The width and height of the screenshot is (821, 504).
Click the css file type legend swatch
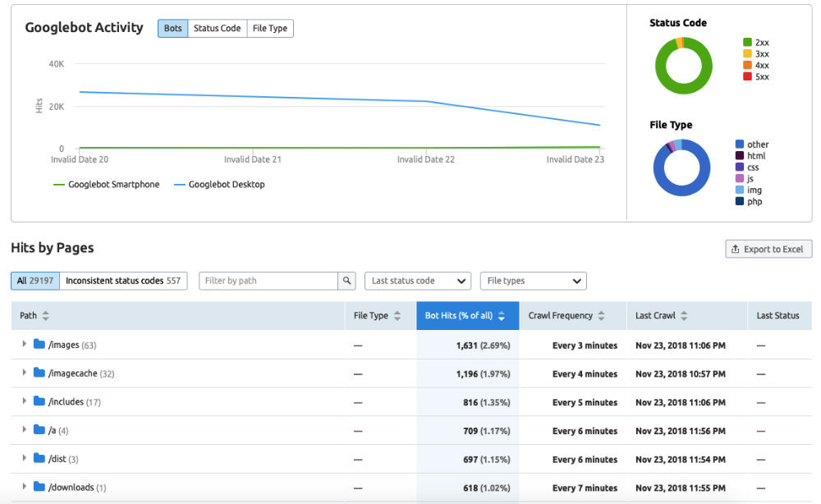[740, 167]
